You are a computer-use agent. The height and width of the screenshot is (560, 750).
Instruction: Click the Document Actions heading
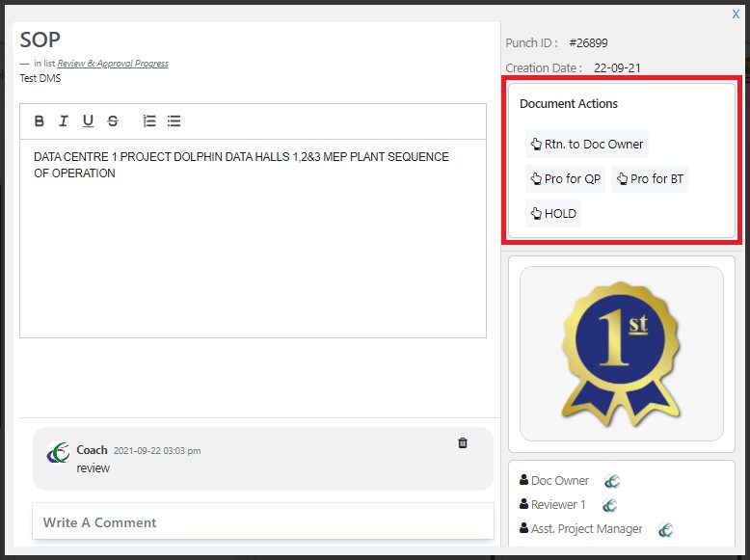pyautogui.click(x=569, y=104)
